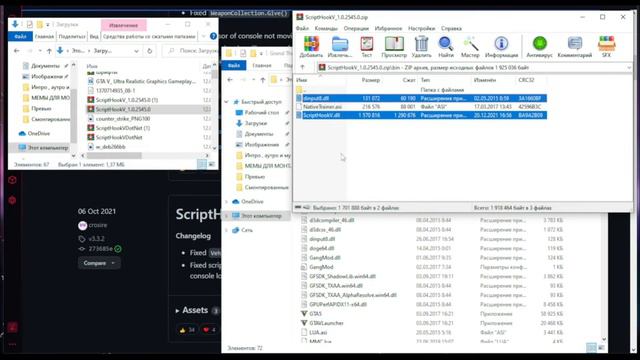640x360 pixels.
Task: Refresh the Загрузки explorer address bar
Action: [149, 51]
